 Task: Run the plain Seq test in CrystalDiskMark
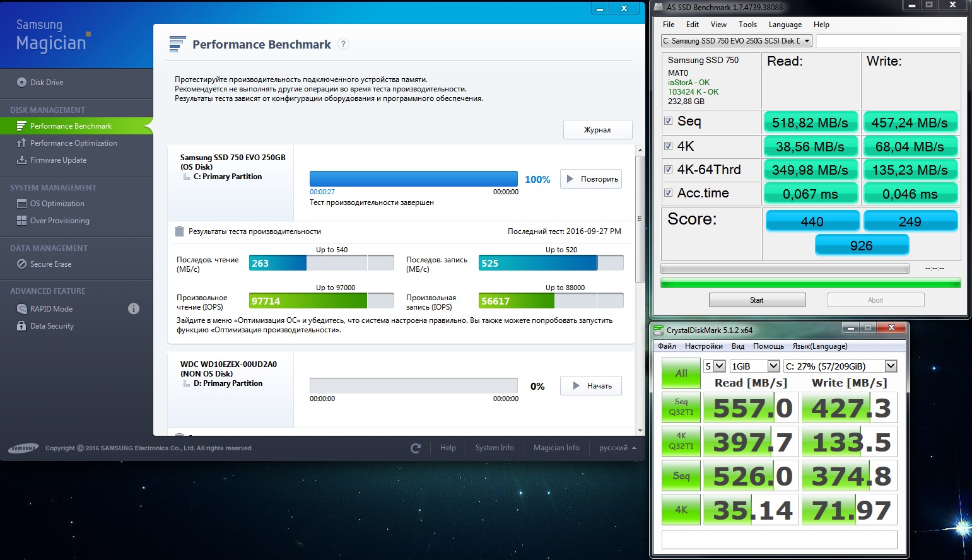point(681,475)
